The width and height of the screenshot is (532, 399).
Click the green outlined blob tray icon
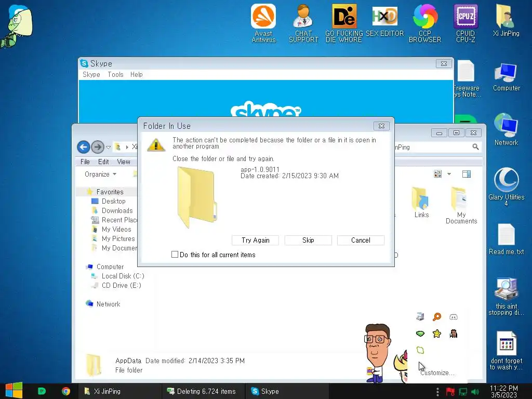[x=420, y=350]
